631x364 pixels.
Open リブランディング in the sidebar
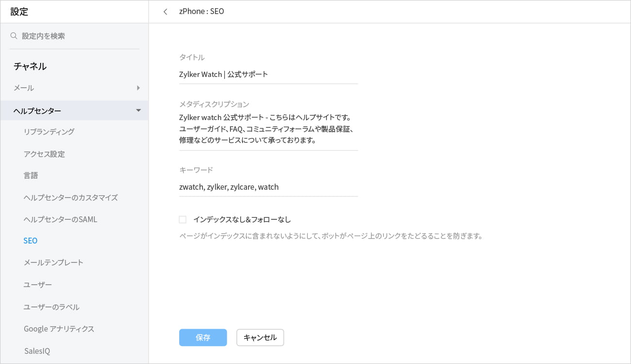[x=49, y=132]
